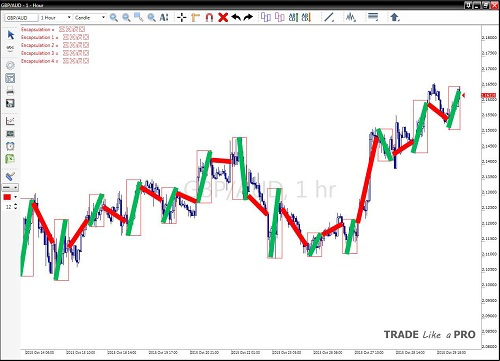
Task: Select the paint brush tool in the sidebar
Action: click(10, 176)
